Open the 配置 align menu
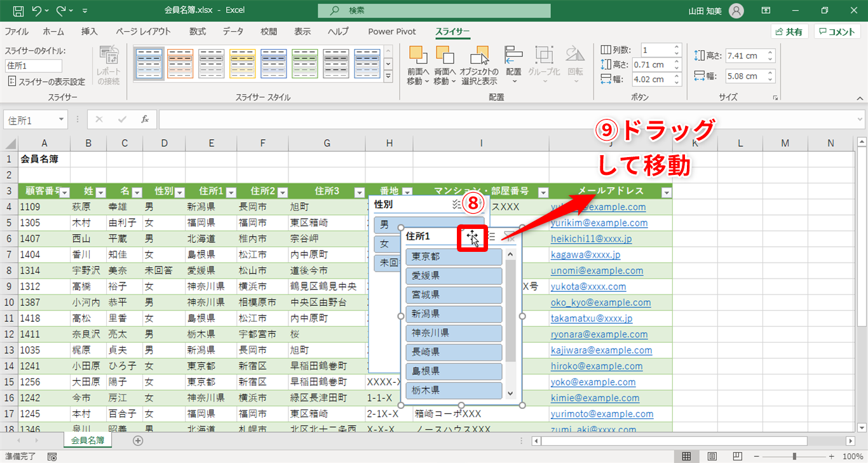868x463 pixels. pos(513,66)
